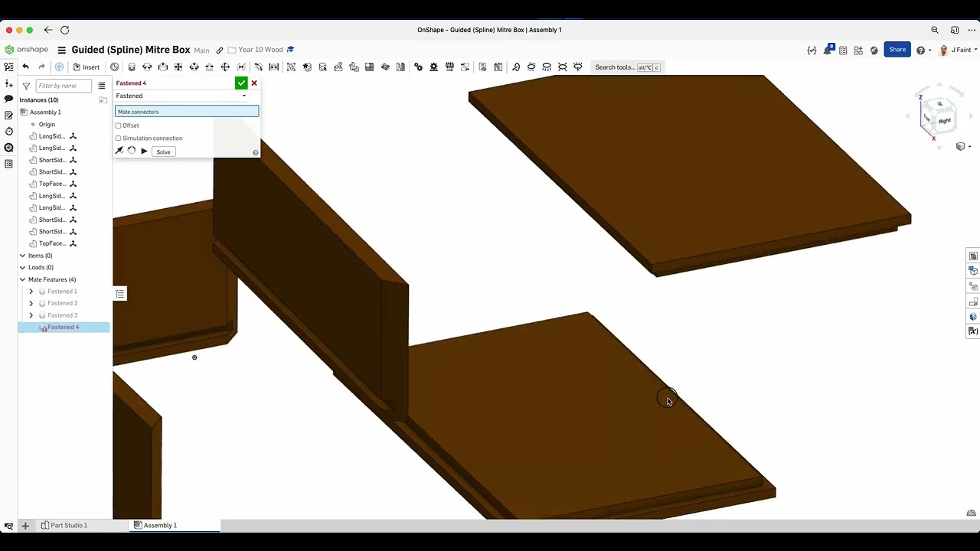Click the browser back arrow
980x551 pixels.
[x=48, y=30]
